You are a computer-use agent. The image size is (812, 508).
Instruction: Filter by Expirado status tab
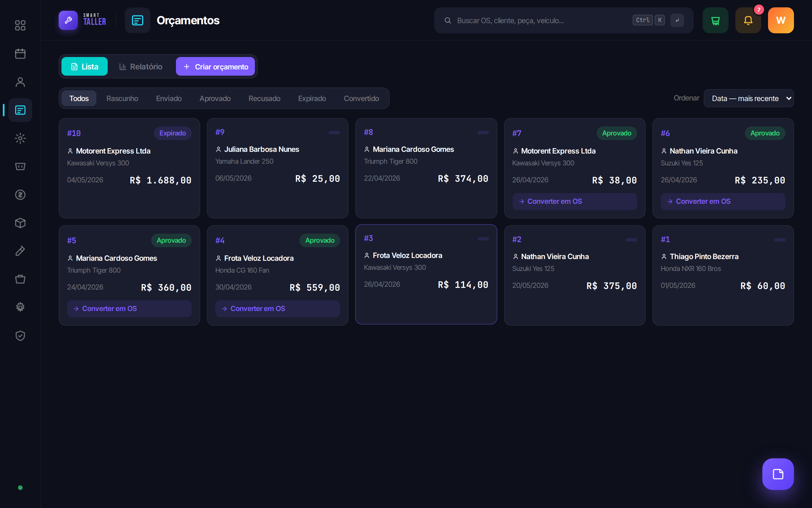[312, 98]
